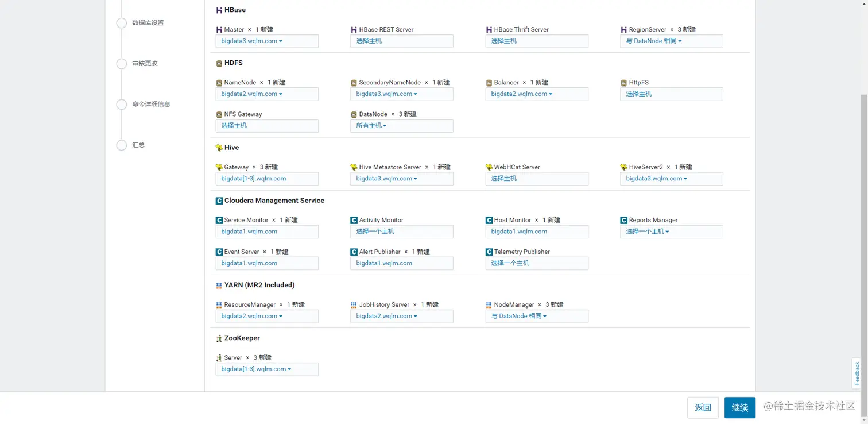Click the HiveServer2 role icon
Image resolution: width=868 pixels, height=424 pixels.
624,167
